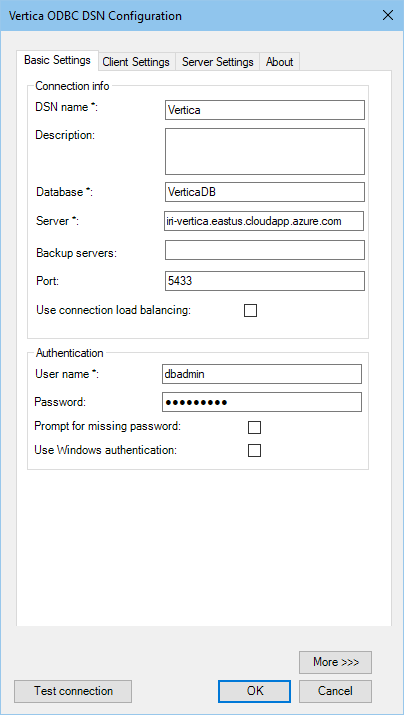Click the Database field with VerticaDB
The width and height of the screenshot is (404, 715).
pos(265,192)
